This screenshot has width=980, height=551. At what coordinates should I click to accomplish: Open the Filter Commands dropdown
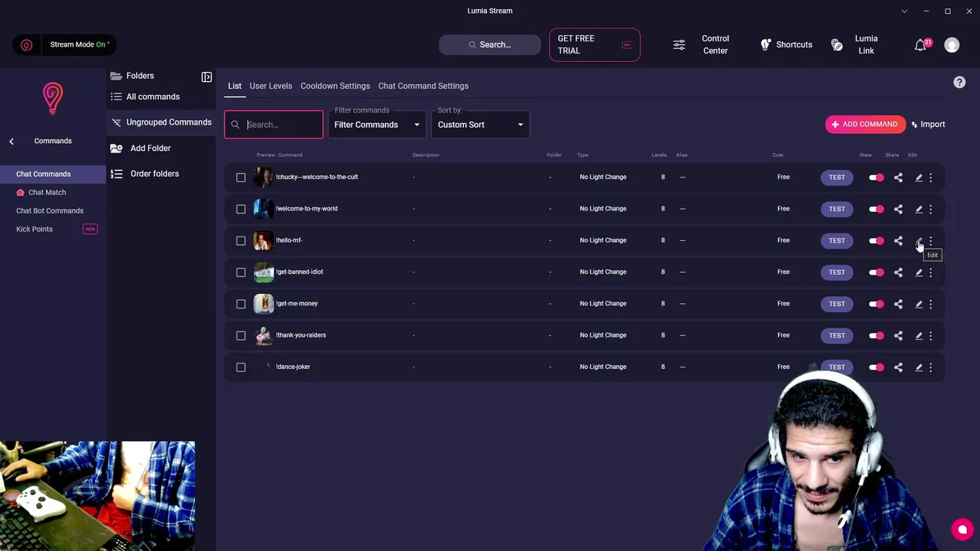click(x=377, y=125)
